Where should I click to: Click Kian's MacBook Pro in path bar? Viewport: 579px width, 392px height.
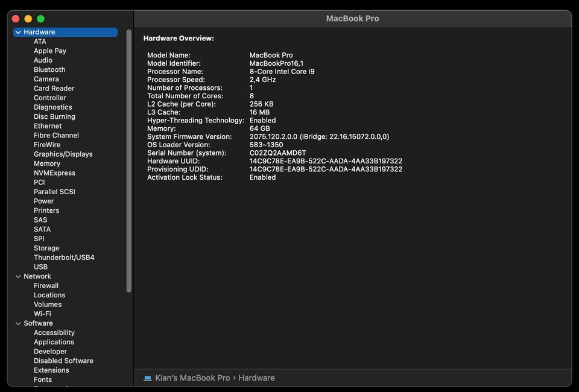192,378
